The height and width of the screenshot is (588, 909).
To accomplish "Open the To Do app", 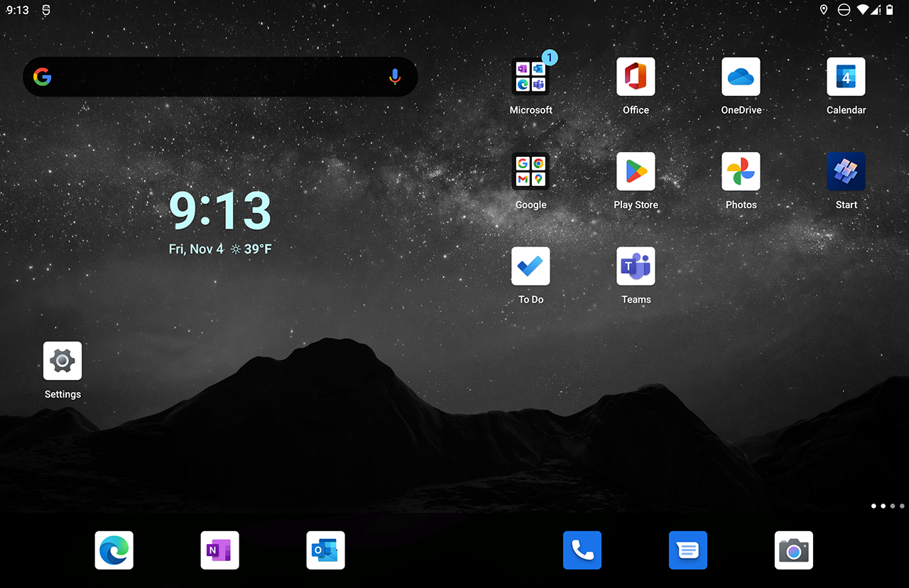I will click(530, 266).
